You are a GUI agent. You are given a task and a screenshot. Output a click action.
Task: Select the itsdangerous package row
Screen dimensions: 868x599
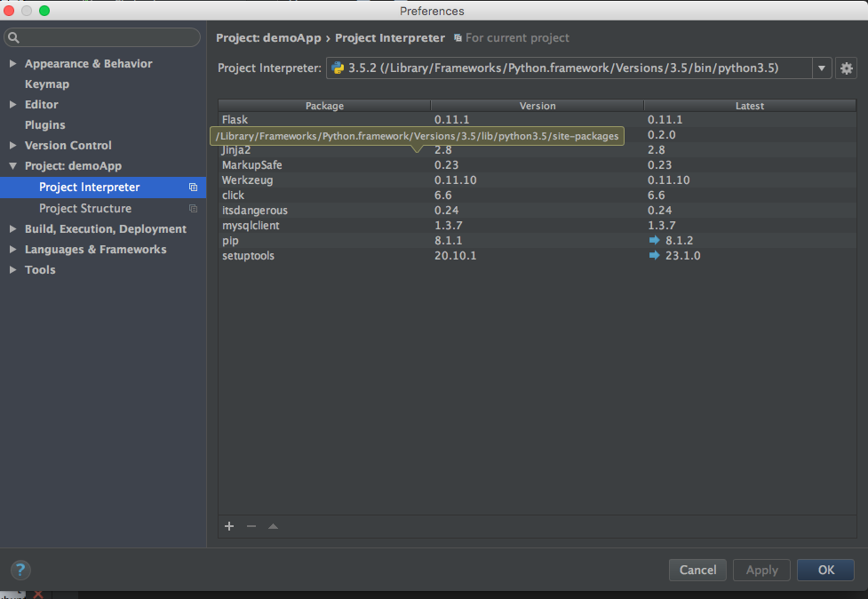pos(537,211)
